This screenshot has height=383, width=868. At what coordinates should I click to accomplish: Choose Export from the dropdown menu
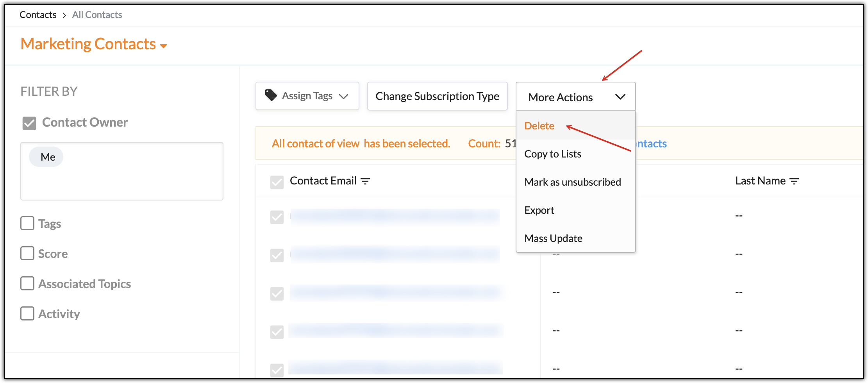539,210
